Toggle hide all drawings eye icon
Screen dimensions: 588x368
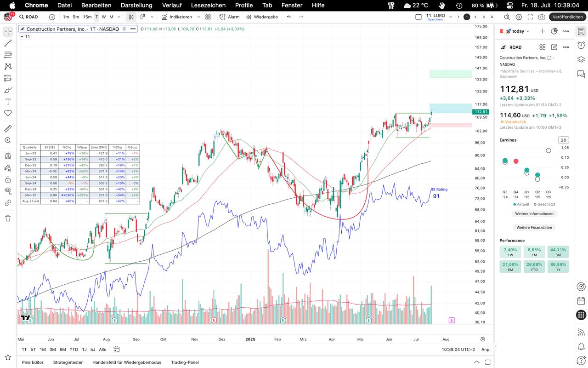click(x=8, y=190)
